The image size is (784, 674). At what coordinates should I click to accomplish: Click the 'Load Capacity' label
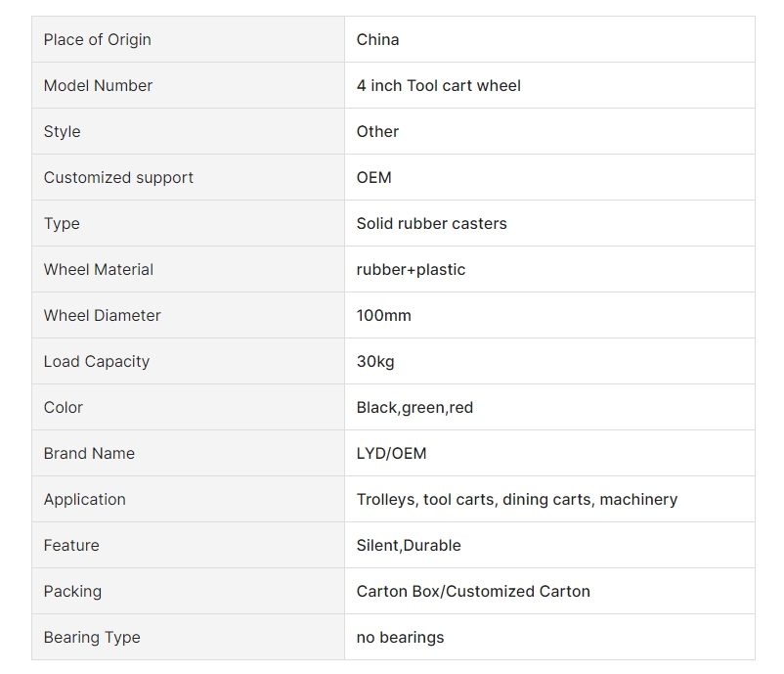click(x=97, y=361)
